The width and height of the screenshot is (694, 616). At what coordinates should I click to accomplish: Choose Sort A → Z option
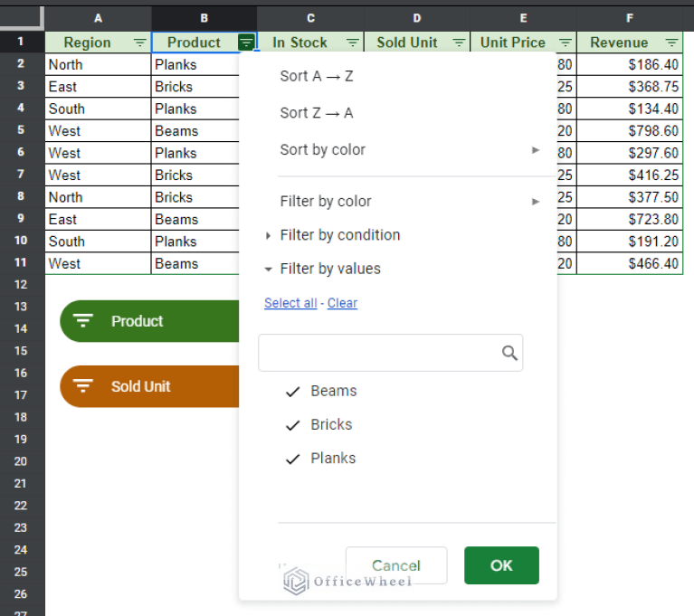tap(317, 76)
